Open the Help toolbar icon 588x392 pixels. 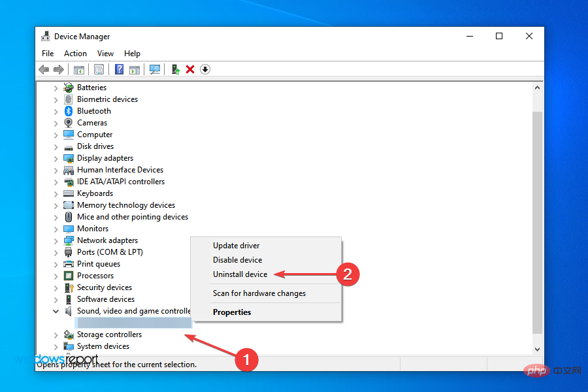(x=118, y=69)
